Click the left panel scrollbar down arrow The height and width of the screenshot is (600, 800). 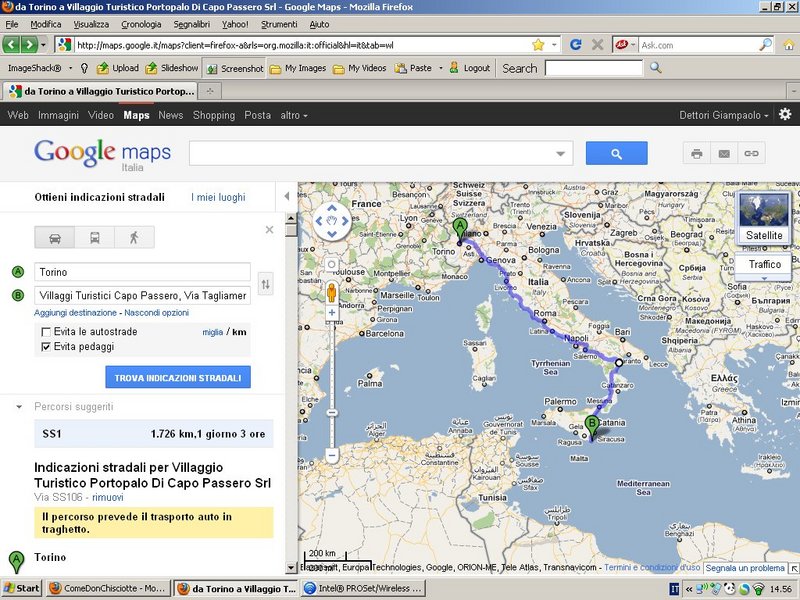[x=291, y=568]
